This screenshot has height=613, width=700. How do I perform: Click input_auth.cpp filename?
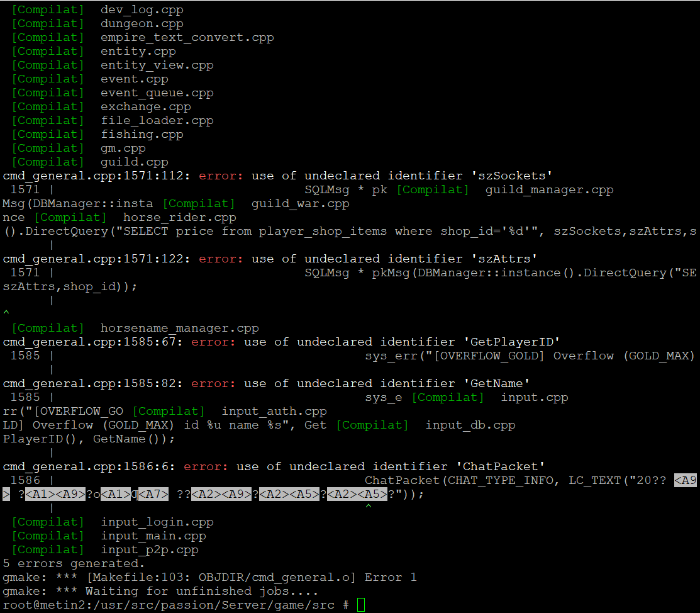274,412
